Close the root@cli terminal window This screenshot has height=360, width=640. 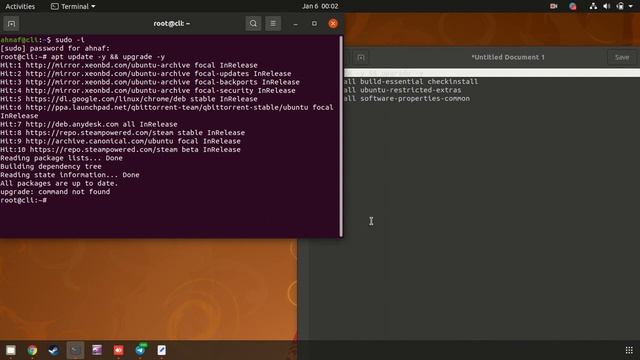click(x=333, y=24)
